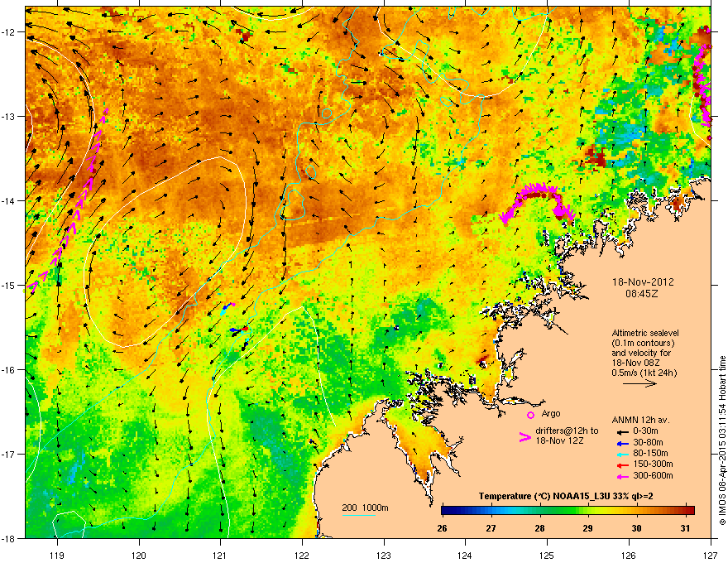Click the '0.5m/s (1kt 24h)' text

644,373
